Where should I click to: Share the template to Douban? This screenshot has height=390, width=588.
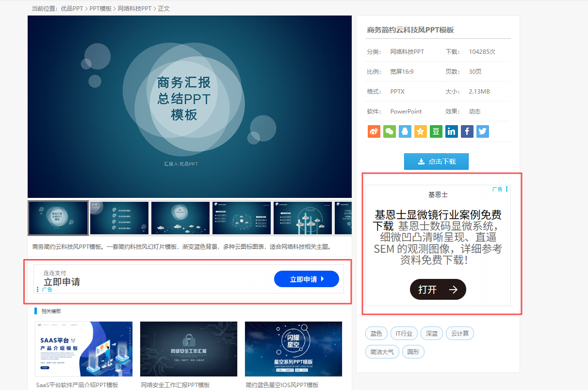[436, 131]
